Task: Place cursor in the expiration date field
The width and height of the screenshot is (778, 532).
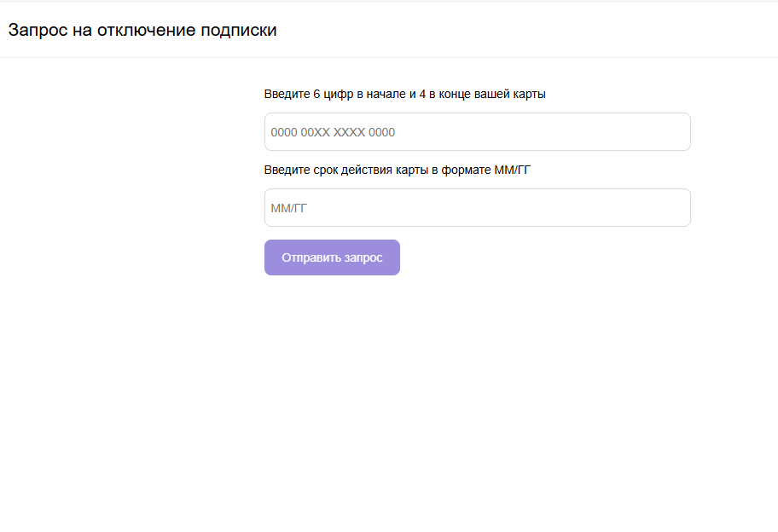Action: coord(477,208)
